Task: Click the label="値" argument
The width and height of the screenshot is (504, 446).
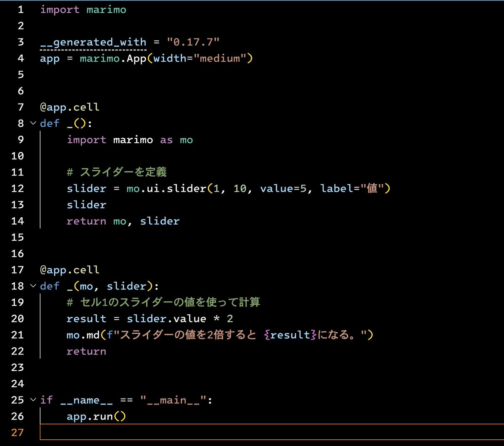Action: click(x=352, y=188)
